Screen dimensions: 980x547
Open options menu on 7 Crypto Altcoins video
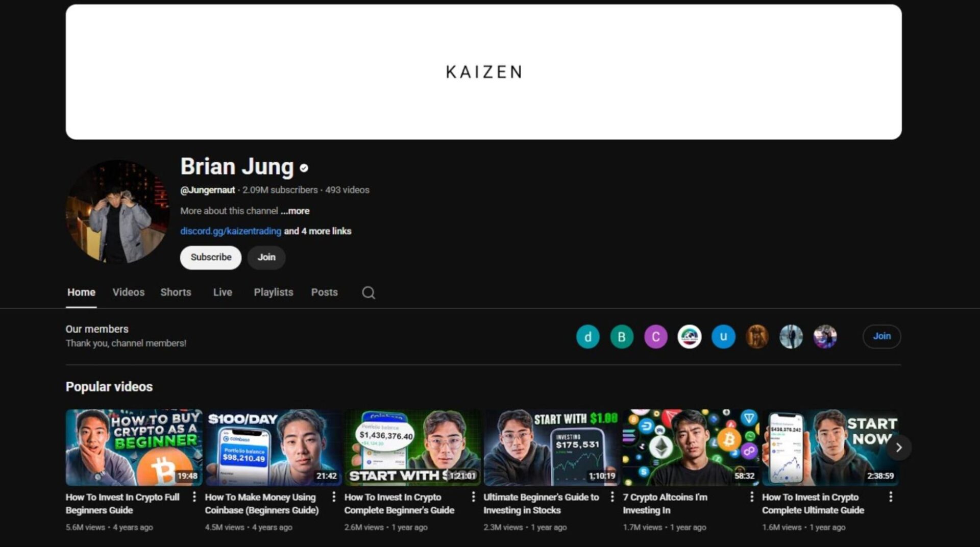(752, 496)
